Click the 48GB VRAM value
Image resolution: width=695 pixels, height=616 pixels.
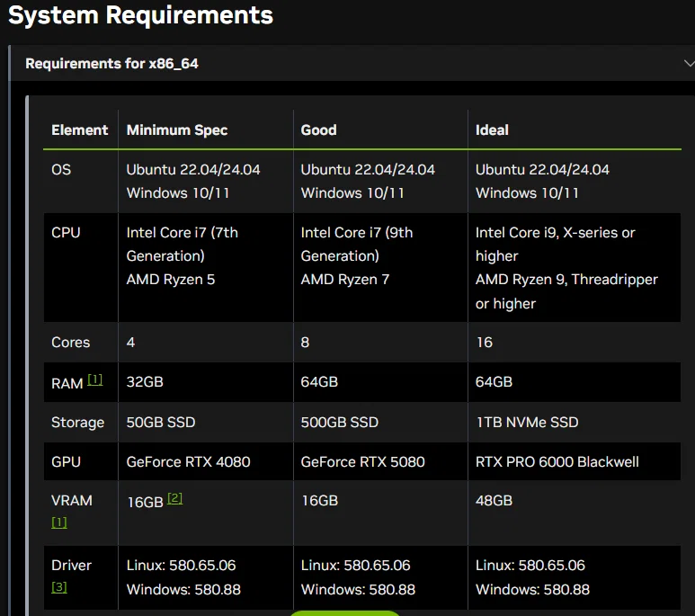coord(494,501)
